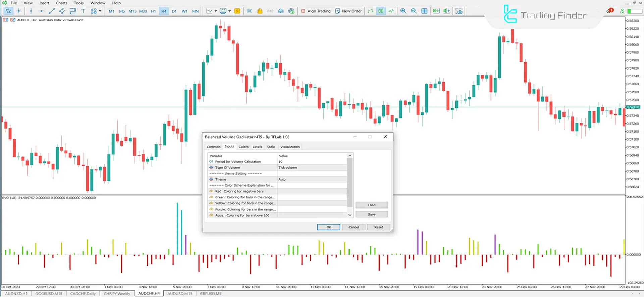Toggle Algo Trading on

(x=316, y=11)
